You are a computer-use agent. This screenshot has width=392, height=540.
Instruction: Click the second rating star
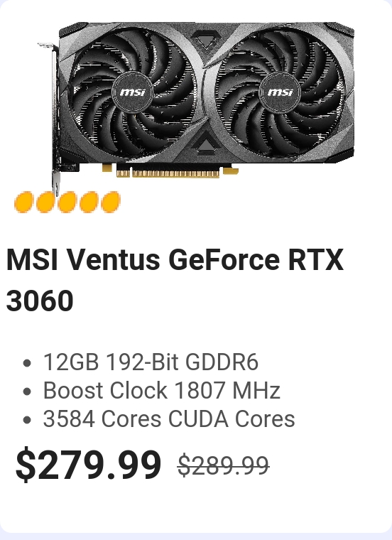[45, 202]
